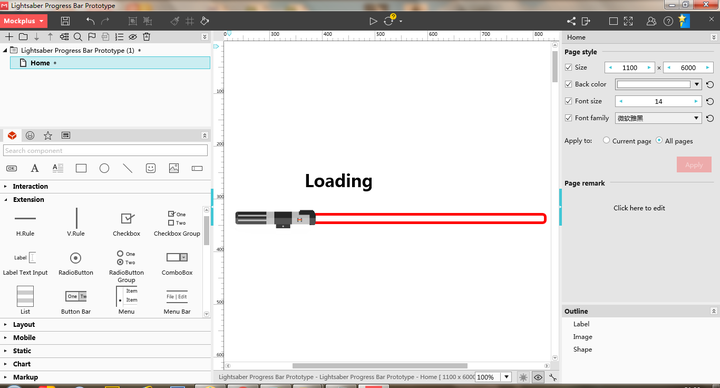Start prototype preview with play icon

click(373, 21)
